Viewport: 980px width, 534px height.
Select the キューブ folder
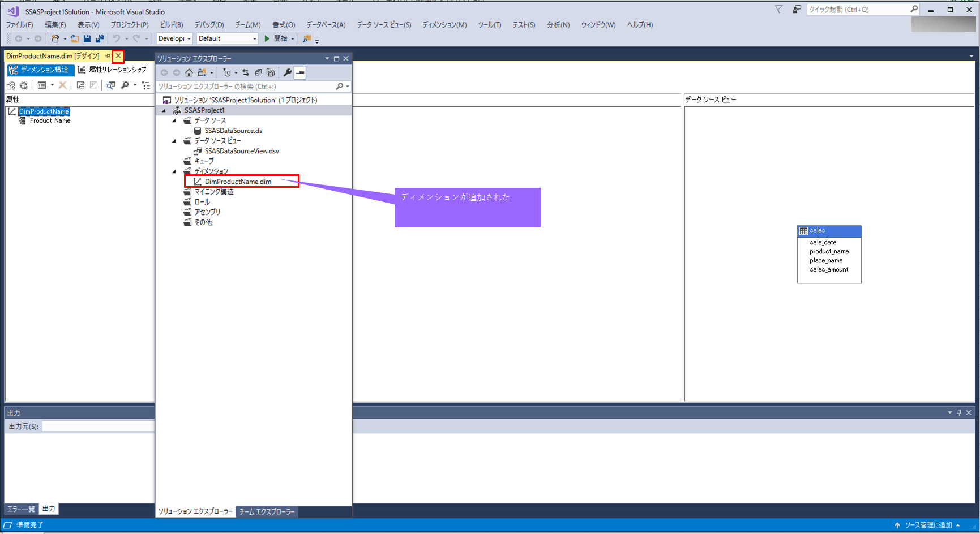pyautogui.click(x=199, y=161)
